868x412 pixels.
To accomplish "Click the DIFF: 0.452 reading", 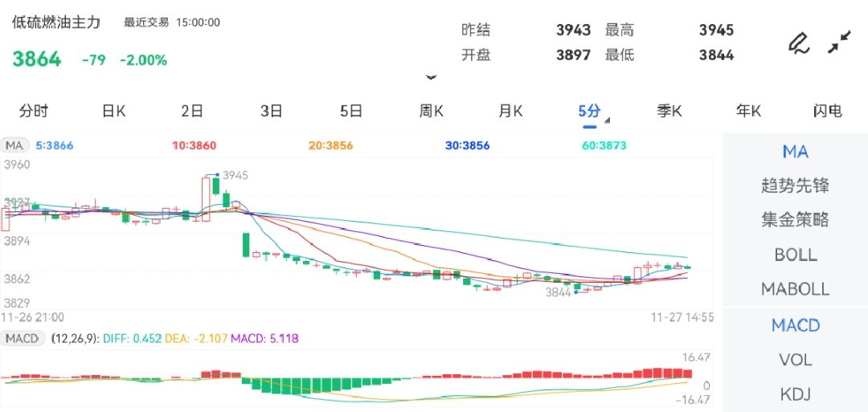I will [x=131, y=338].
